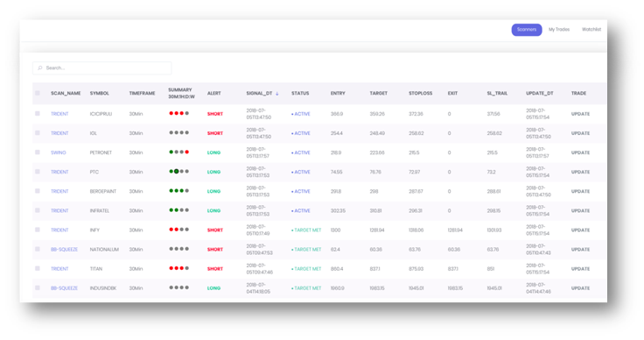Click entry value 1300 for INFY

coord(335,230)
